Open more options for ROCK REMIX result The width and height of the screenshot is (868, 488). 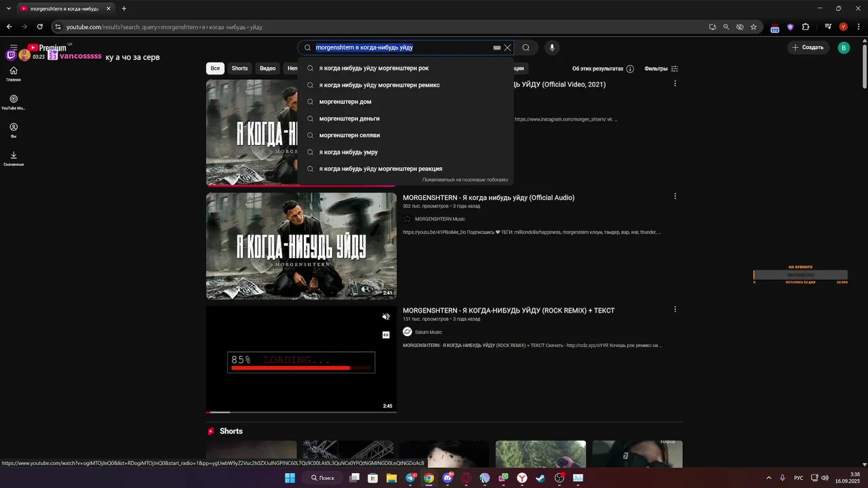675,309
